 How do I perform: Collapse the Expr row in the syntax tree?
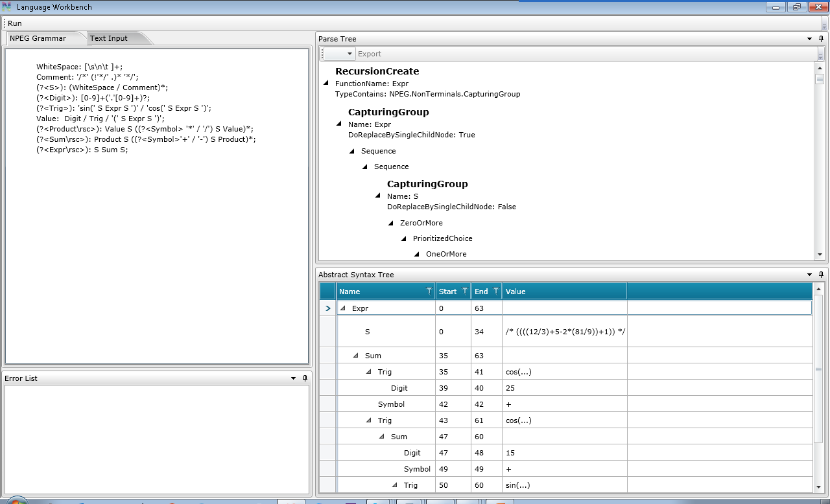click(343, 308)
